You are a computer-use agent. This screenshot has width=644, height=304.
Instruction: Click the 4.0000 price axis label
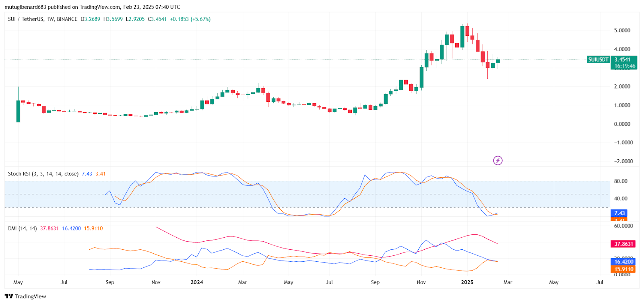point(622,49)
